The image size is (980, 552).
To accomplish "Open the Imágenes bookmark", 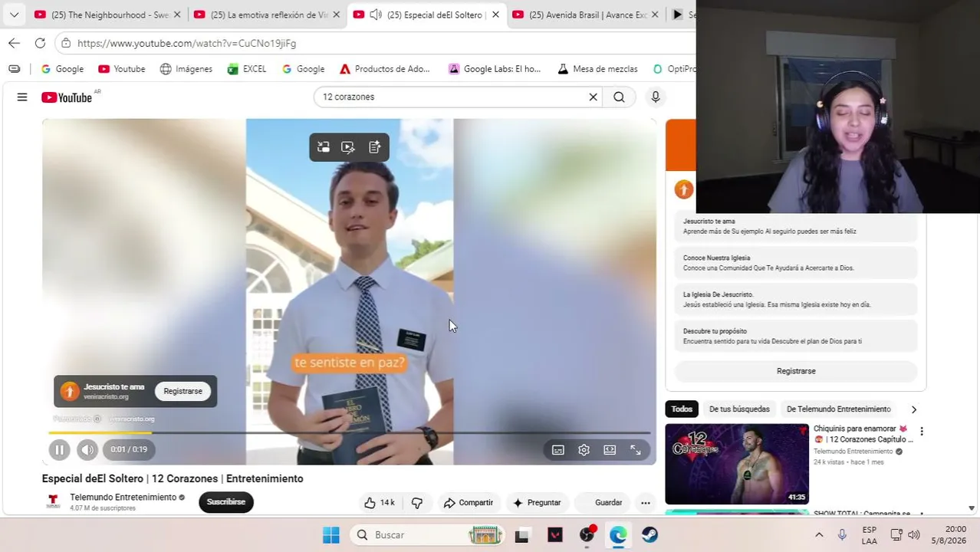I will click(186, 69).
